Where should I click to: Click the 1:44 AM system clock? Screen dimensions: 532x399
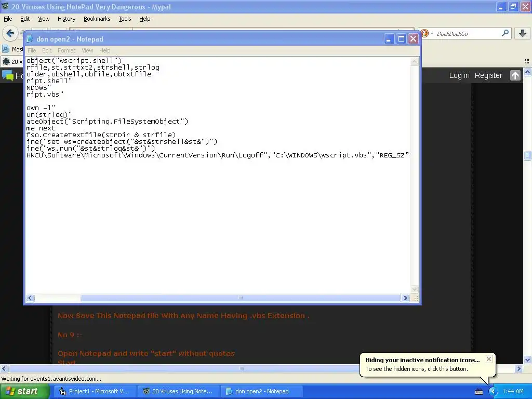(513, 391)
